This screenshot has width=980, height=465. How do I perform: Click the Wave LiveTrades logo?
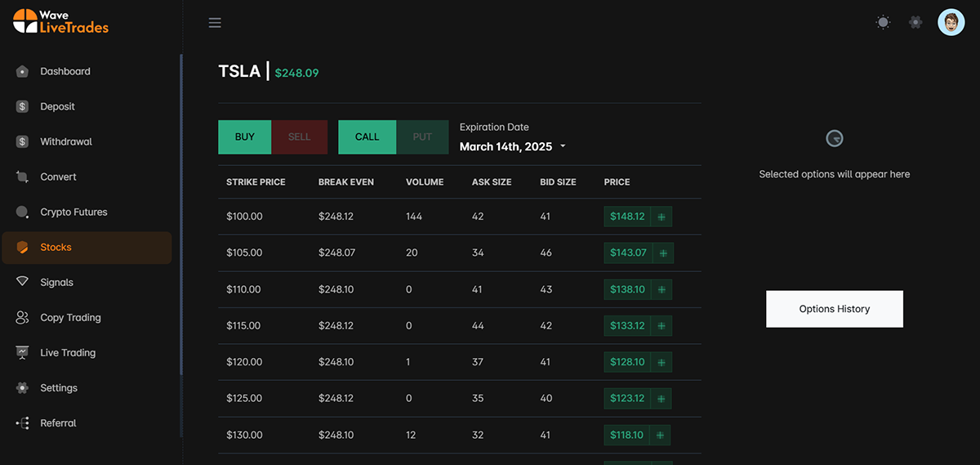(x=61, y=21)
